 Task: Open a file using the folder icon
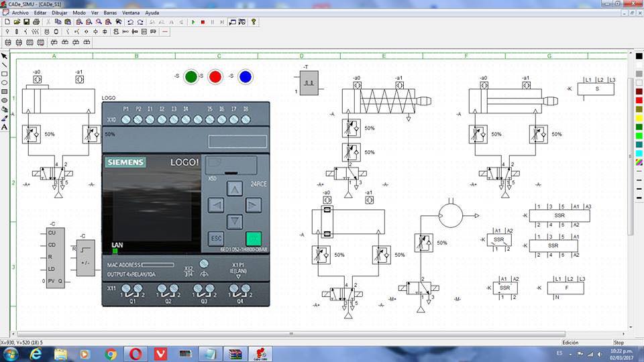(17, 21)
